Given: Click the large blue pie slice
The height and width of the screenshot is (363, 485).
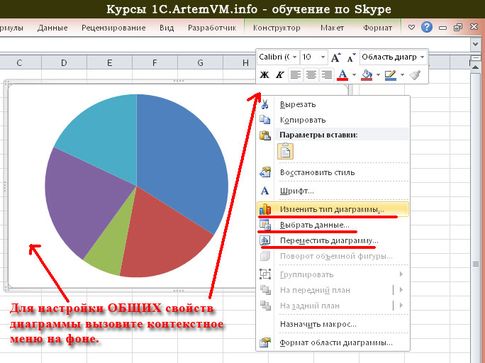Looking at the screenshot, I should tap(183, 157).
